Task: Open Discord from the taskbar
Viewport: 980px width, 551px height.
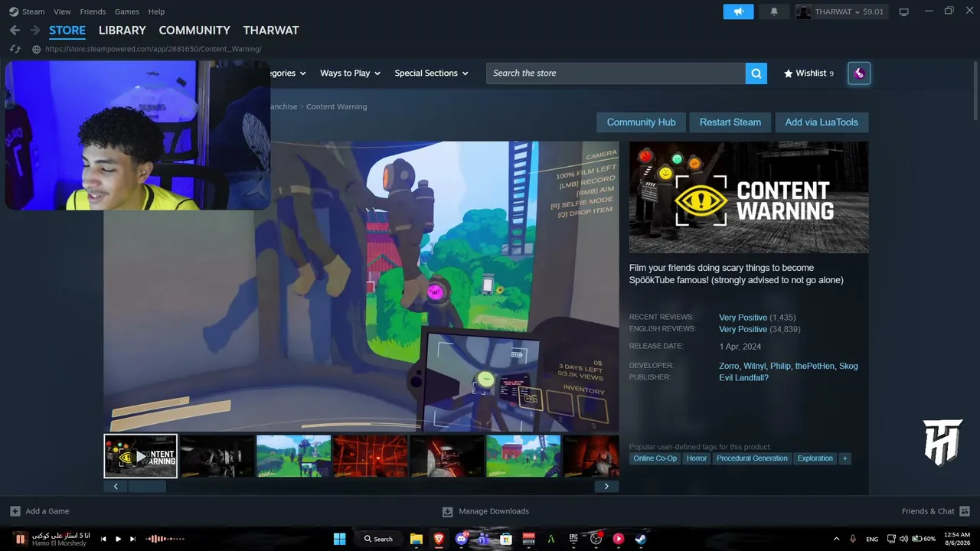Action: pyautogui.click(x=461, y=539)
